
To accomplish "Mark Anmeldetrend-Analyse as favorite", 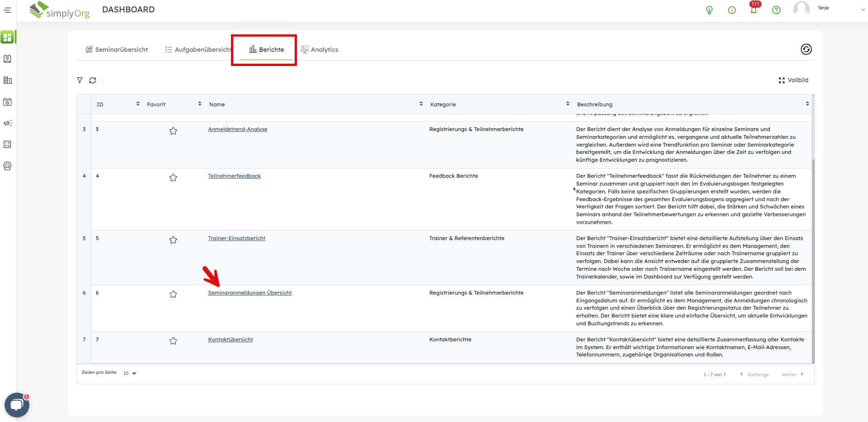I will coord(173,131).
